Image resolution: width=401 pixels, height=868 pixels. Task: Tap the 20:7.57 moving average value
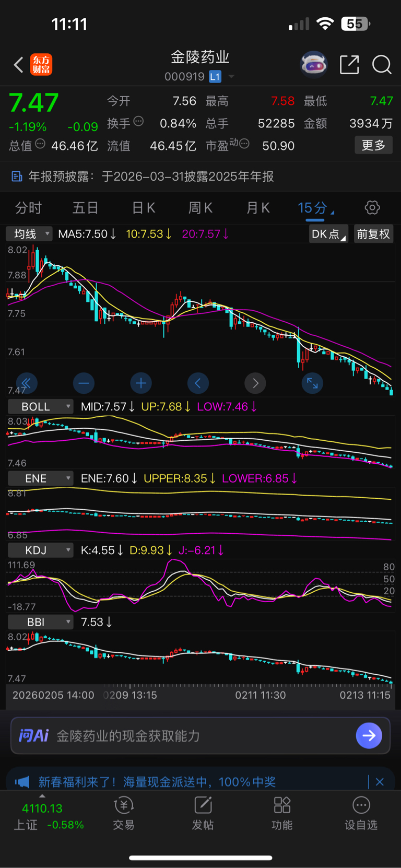point(205,233)
